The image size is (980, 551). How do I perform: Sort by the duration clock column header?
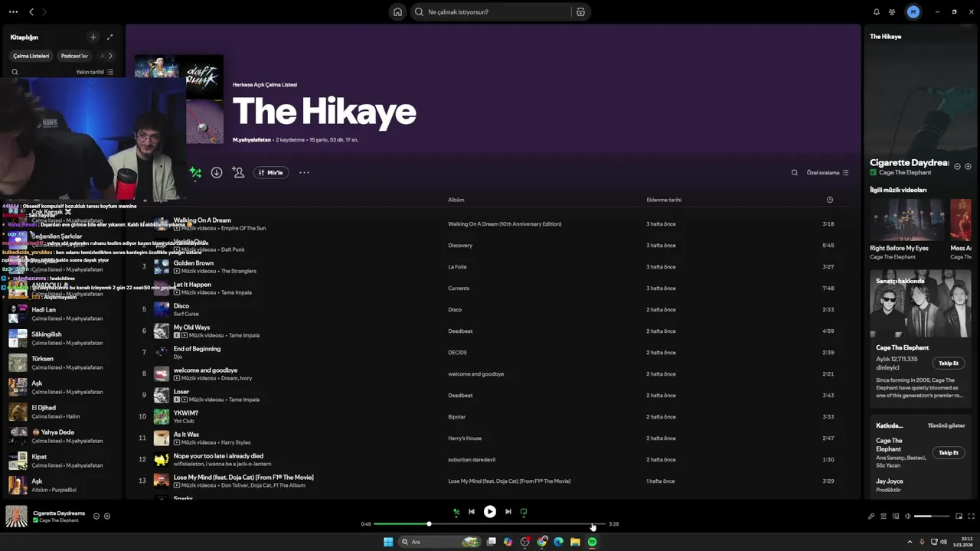pos(830,200)
